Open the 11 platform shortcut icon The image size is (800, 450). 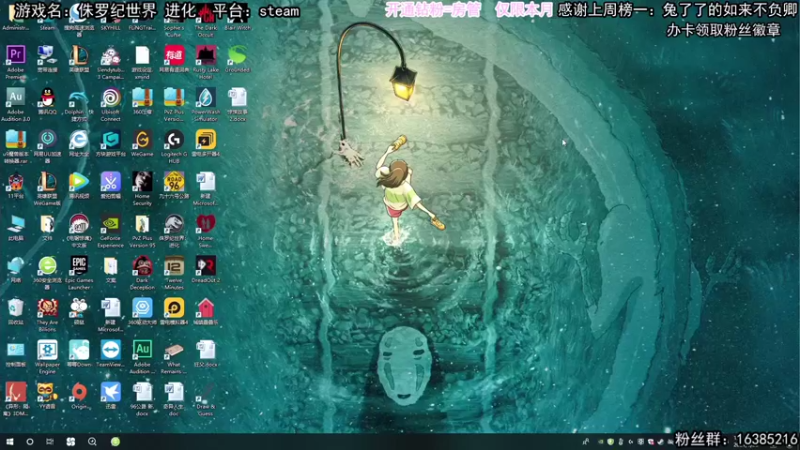[x=15, y=181]
